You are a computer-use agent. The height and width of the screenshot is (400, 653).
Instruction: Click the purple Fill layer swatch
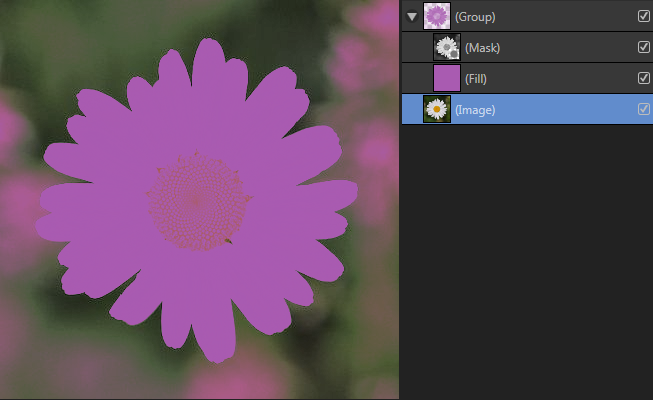click(x=447, y=78)
